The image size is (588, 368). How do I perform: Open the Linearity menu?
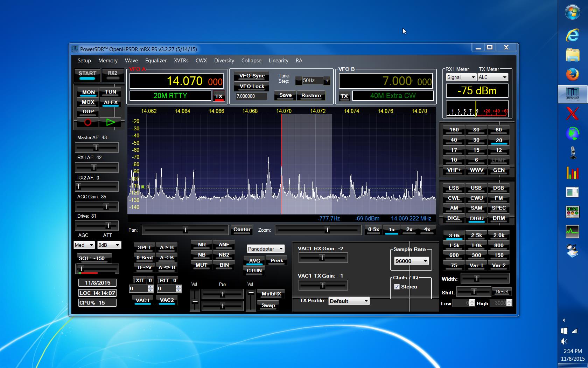(x=278, y=61)
